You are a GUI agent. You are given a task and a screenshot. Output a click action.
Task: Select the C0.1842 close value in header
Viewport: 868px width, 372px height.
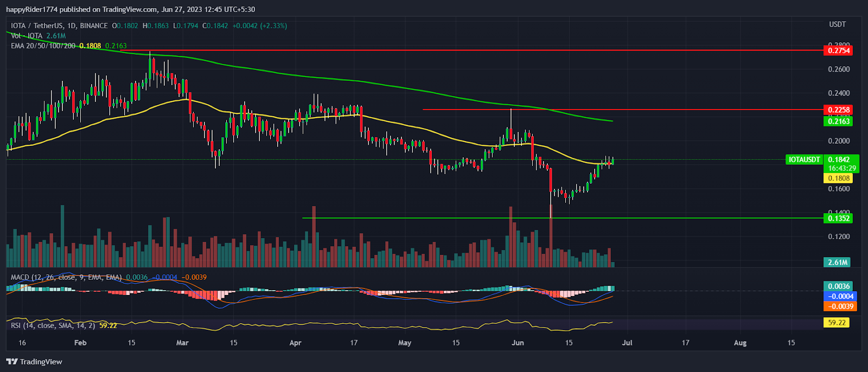[x=215, y=25]
